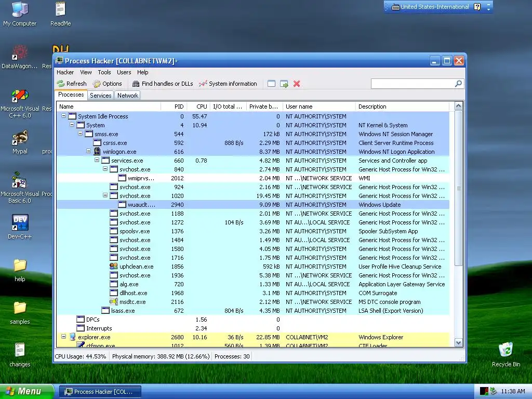Select Microsoft Visual C++ 6.0 shortcut
Viewport: 532px width, 399px height.
20,103
